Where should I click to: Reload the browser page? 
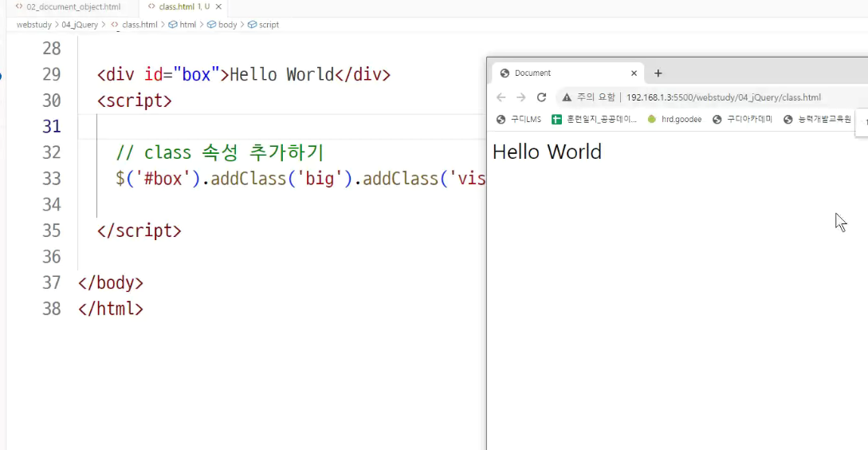tap(541, 97)
